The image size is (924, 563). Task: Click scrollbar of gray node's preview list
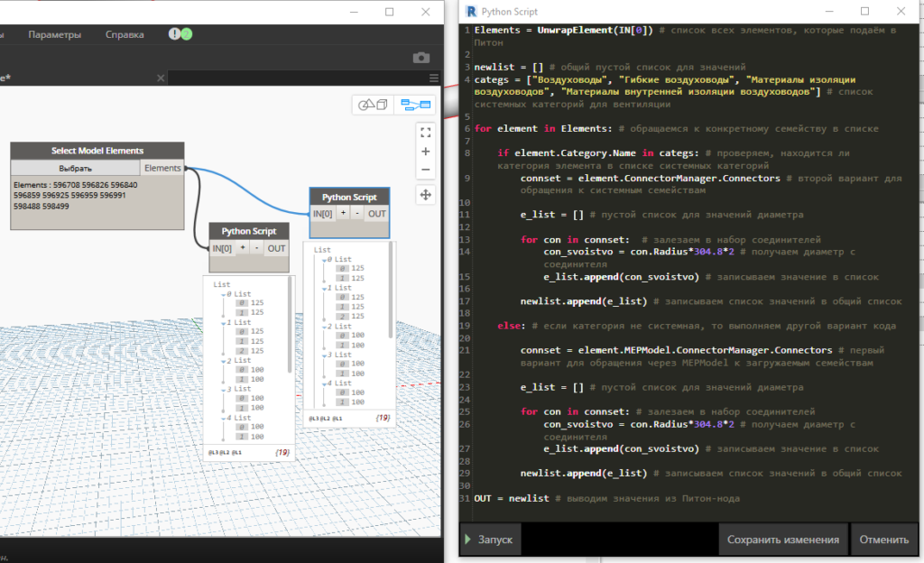click(290, 325)
